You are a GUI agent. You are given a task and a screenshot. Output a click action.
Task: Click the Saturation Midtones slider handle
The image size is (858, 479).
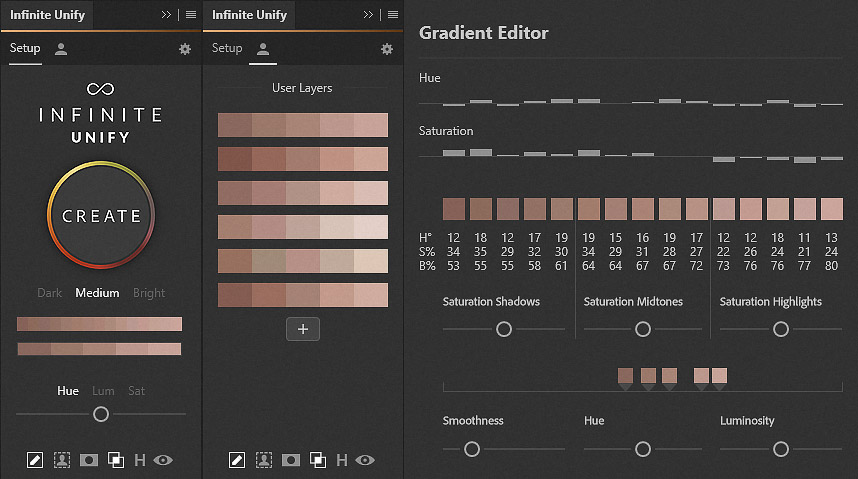[x=643, y=329]
